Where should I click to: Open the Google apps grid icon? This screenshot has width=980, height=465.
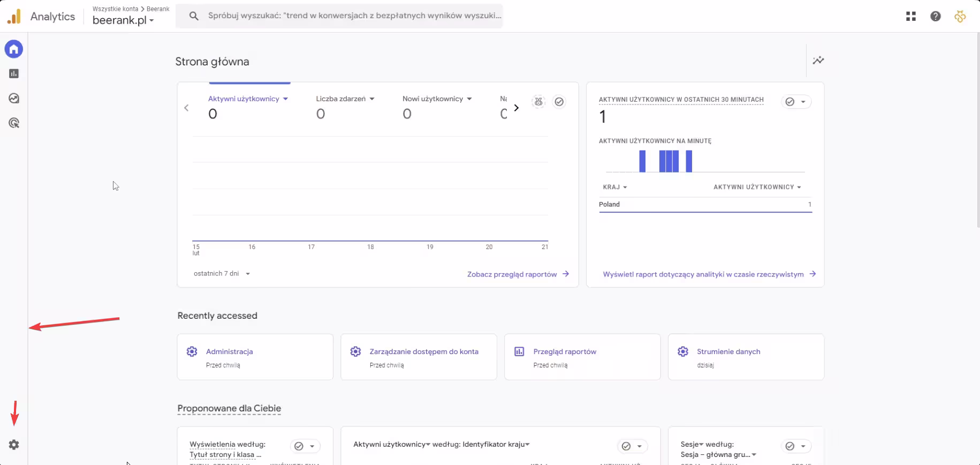coord(910,17)
